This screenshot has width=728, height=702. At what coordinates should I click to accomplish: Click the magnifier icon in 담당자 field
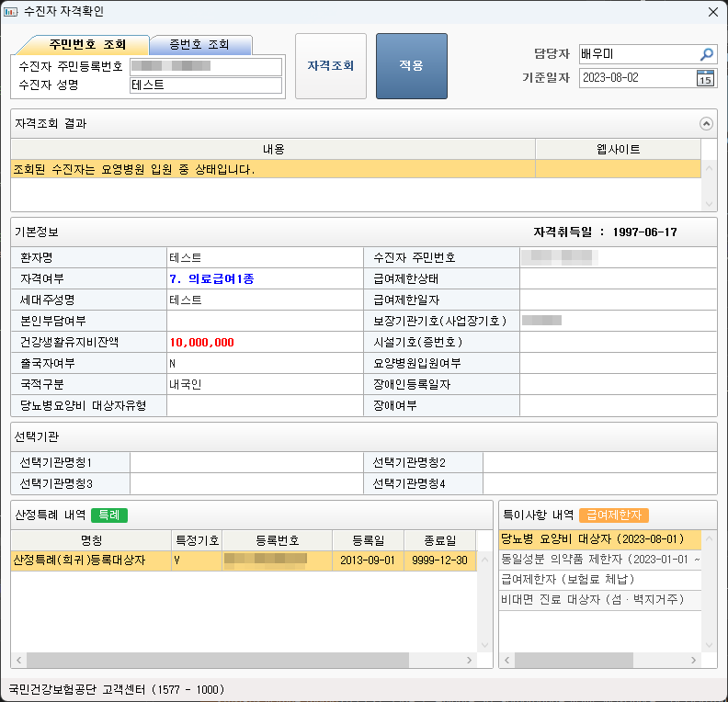tap(706, 54)
